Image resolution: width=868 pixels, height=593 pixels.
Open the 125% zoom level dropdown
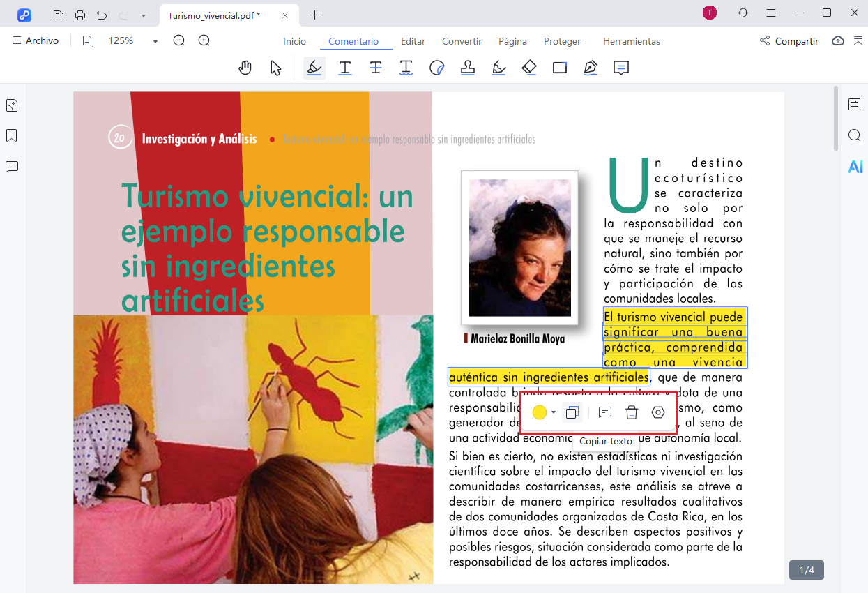[x=155, y=41]
